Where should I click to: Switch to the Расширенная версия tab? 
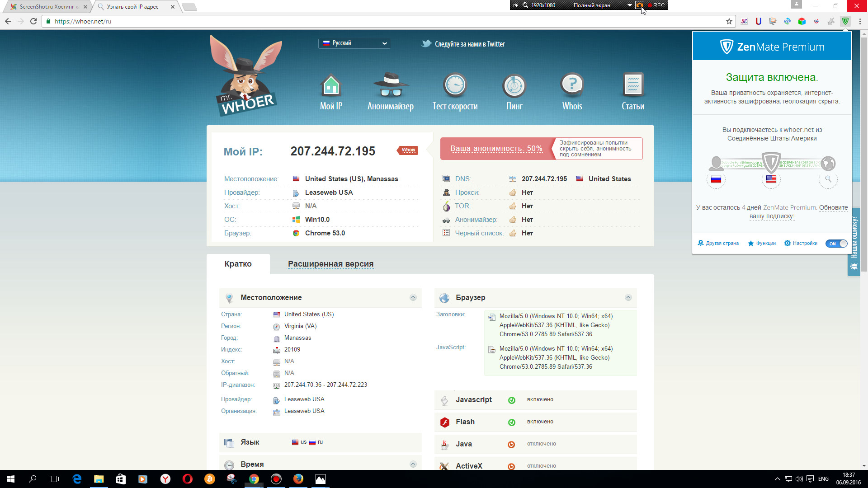(x=330, y=264)
